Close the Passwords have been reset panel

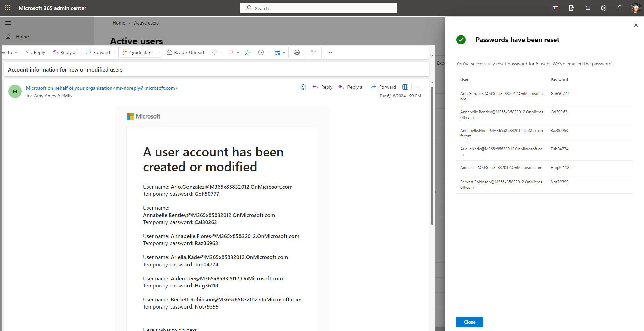coord(636,25)
